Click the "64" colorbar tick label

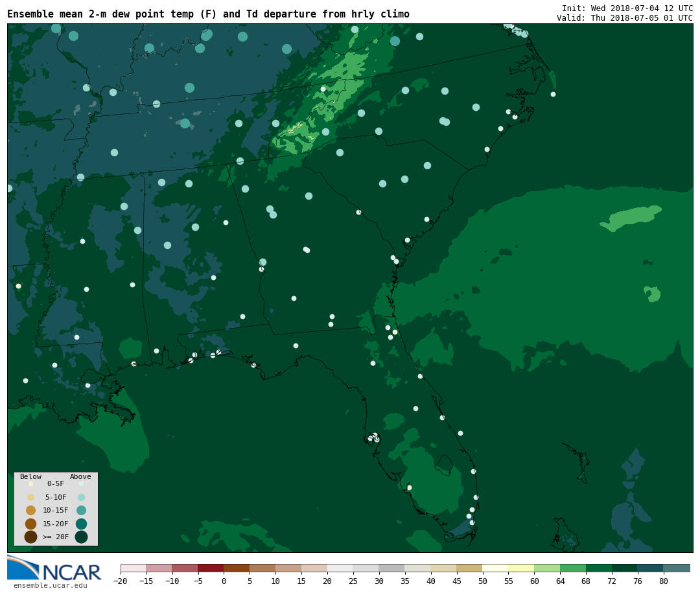tap(560, 581)
